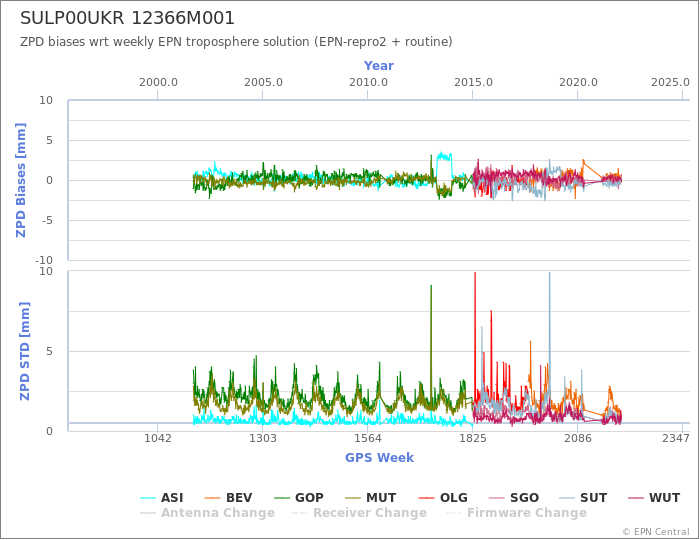The width and height of the screenshot is (700, 540).
Task: Click the ZPD biases subtitle text
Action: (236, 42)
